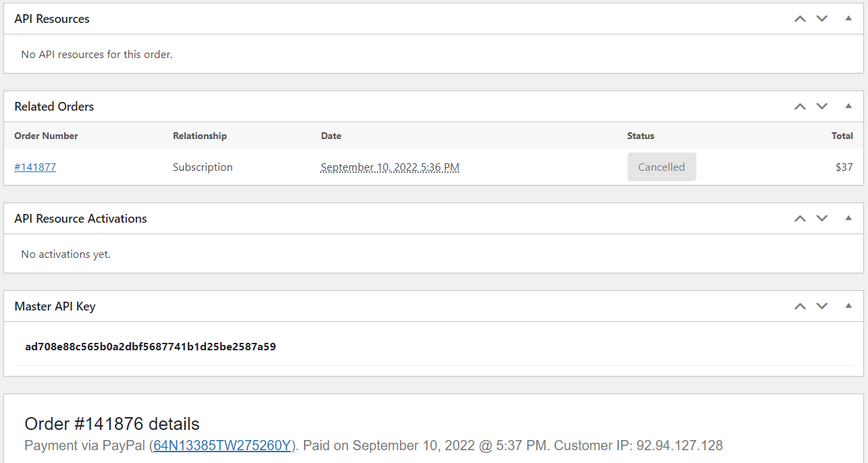Move Related Orders panel up
The width and height of the screenshot is (868, 463).
click(x=800, y=107)
